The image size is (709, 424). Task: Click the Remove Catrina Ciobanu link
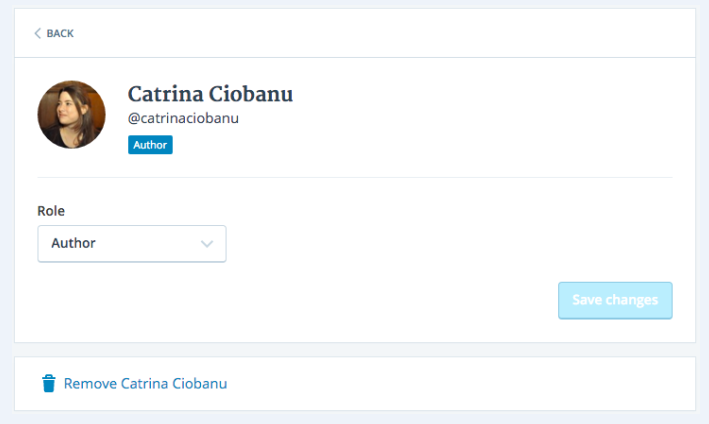tap(145, 383)
